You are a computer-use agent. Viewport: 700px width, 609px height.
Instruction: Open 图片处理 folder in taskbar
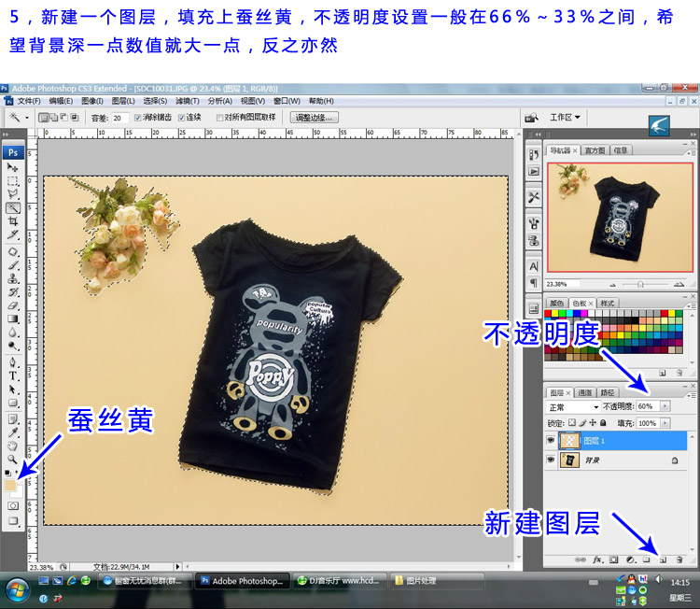pos(437,581)
